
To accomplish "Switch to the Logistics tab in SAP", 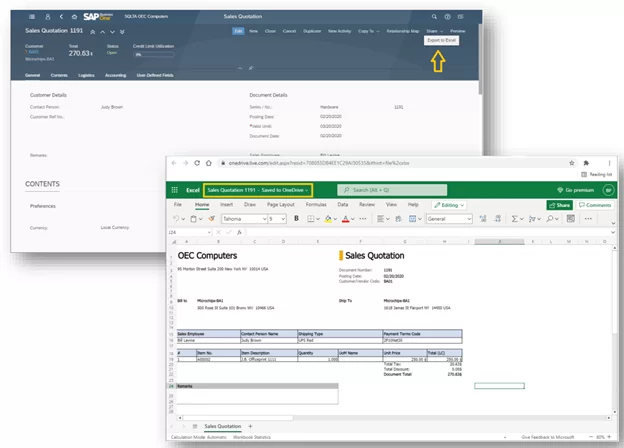I will (86, 75).
